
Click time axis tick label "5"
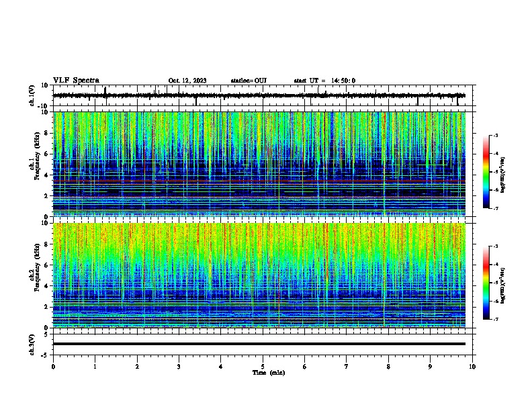[x=263, y=367]
